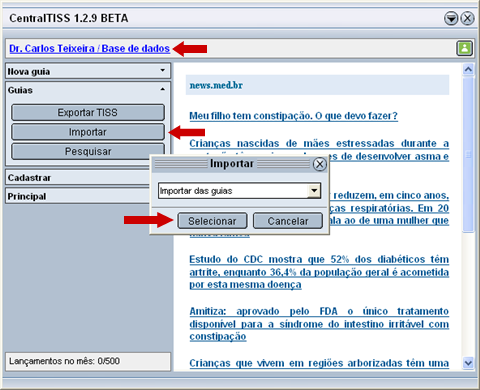
Task: Click the Selecionar button
Action: [x=212, y=221]
